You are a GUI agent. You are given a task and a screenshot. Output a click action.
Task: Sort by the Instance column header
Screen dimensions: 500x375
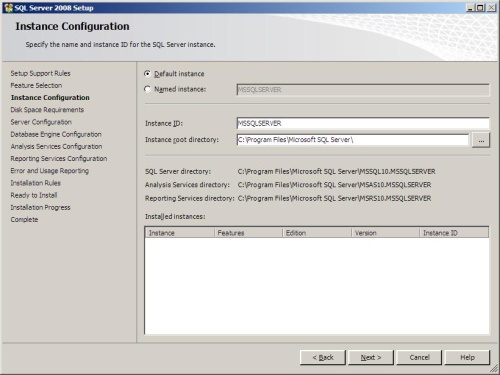pyautogui.click(x=180, y=233)
